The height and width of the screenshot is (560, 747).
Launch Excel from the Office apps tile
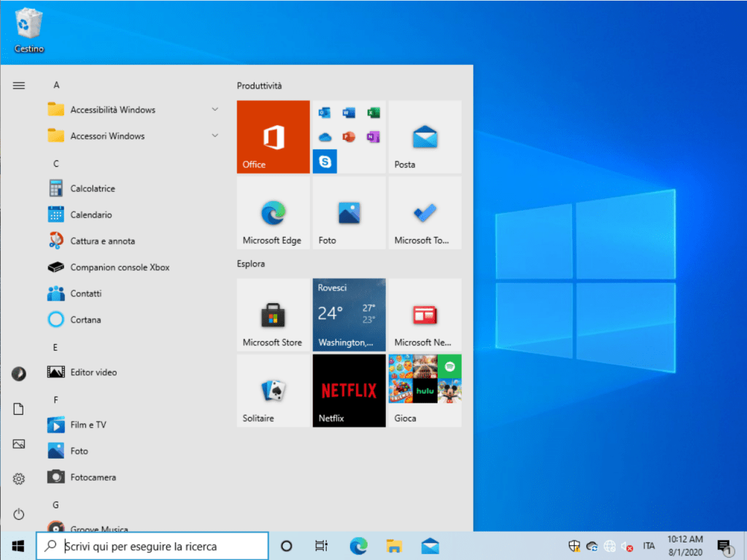point(373,112)
